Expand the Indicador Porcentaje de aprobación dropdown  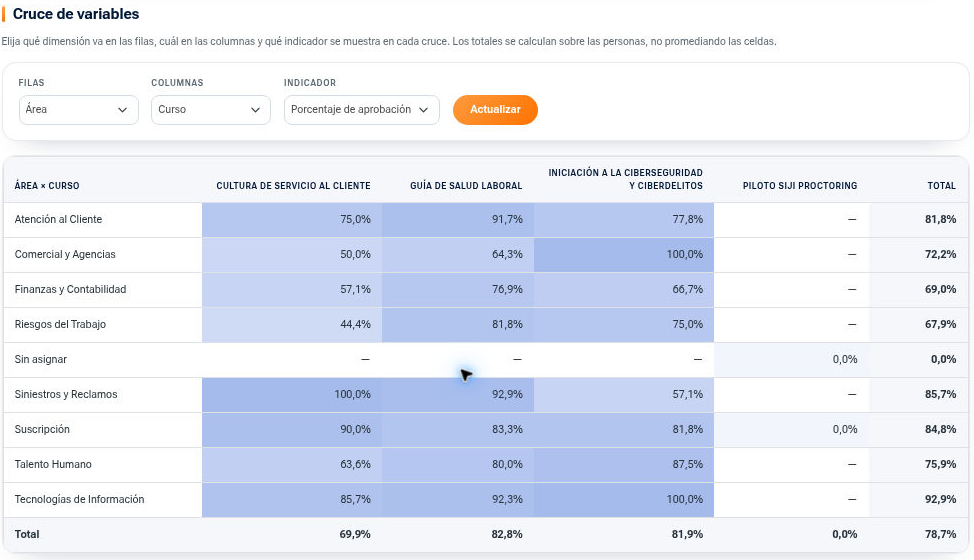(x=362, y=110)
